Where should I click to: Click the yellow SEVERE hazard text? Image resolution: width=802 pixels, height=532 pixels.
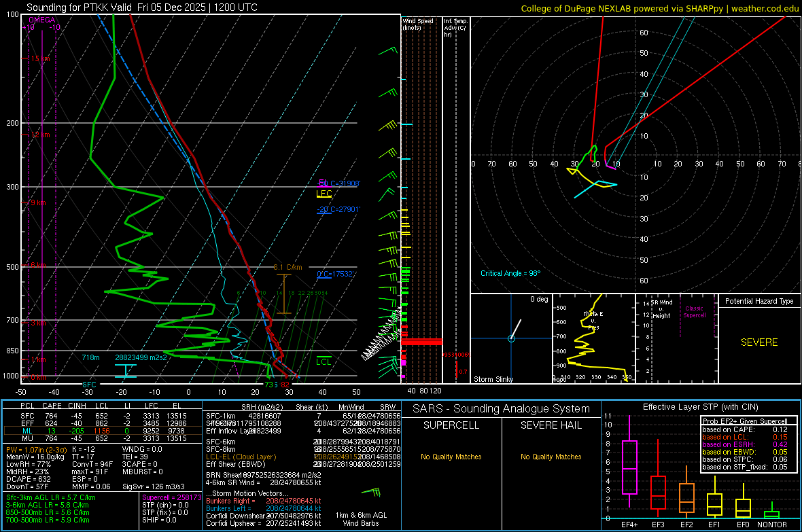[759, 342]
